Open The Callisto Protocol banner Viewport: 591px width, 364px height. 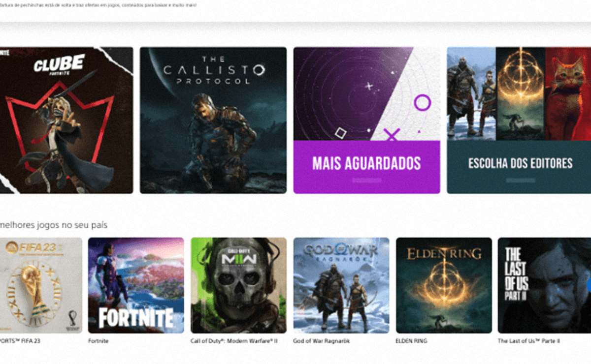point(213,120)
